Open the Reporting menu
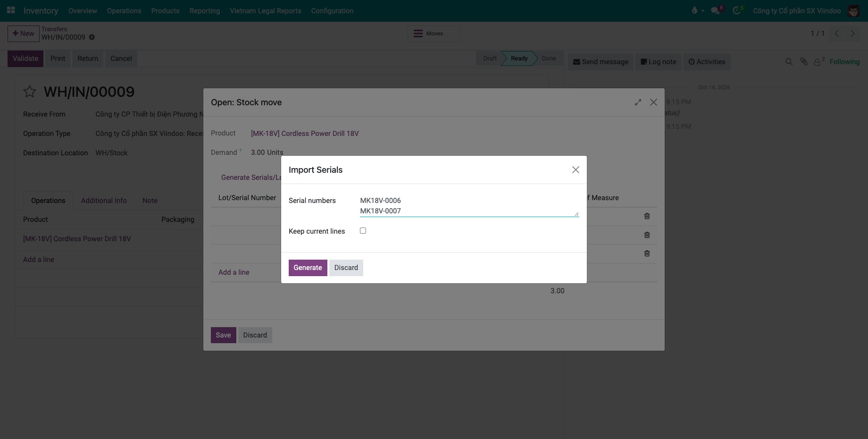The image size is (868, 439). [205, 10]
